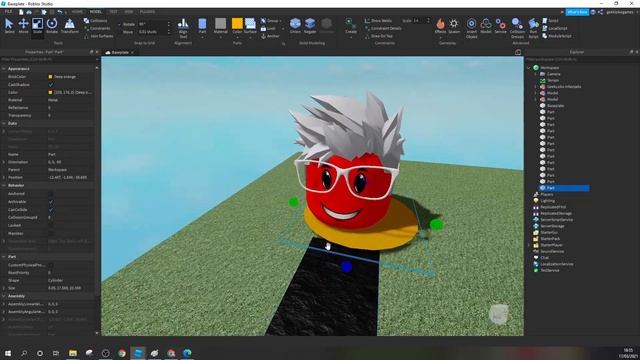Collapse the Workspace tree node
This screenshot has width=640, height=360.
pos(529,68)
